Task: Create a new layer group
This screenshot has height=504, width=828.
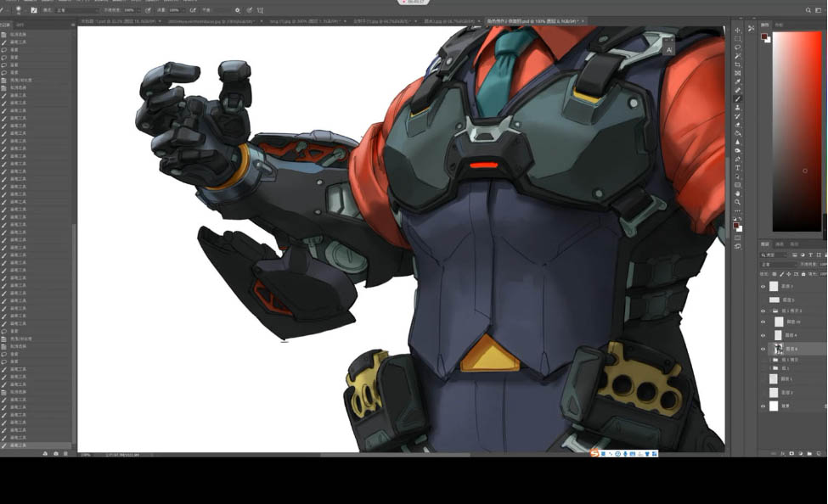Action: coord(809,453)
